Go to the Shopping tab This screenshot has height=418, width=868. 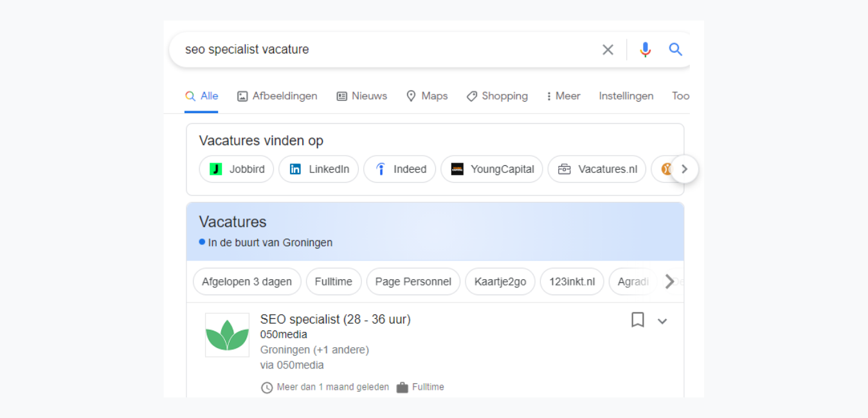click(497, 96)
